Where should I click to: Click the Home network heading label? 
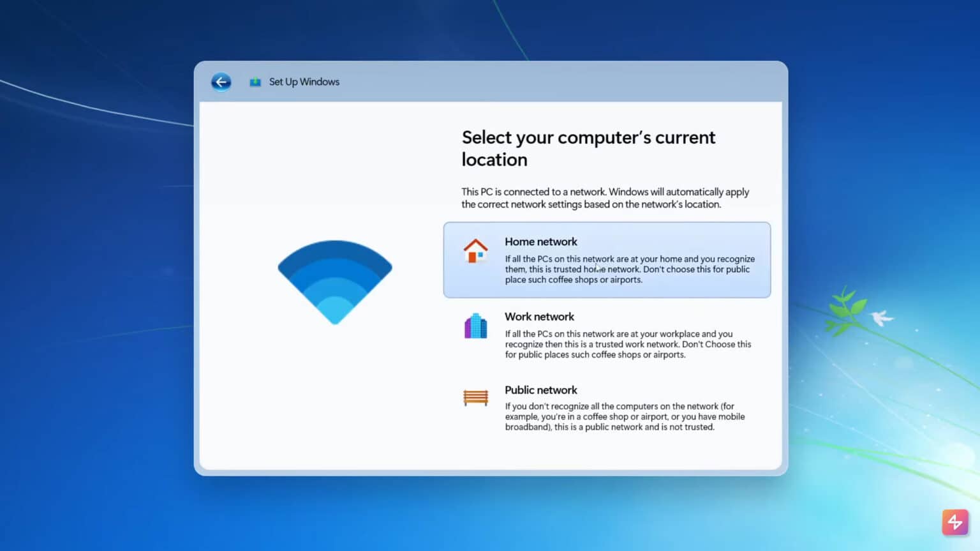click(x=540, y=241)
